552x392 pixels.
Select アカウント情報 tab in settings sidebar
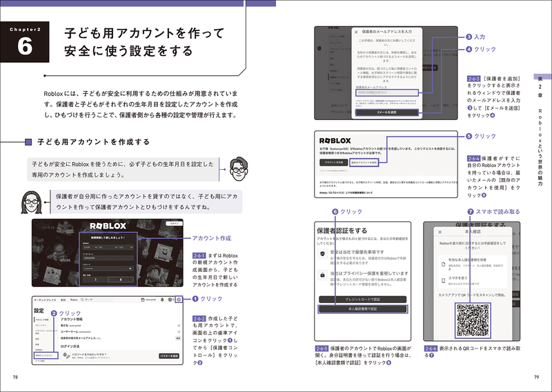pyautogui.click(x=42, y=320)
